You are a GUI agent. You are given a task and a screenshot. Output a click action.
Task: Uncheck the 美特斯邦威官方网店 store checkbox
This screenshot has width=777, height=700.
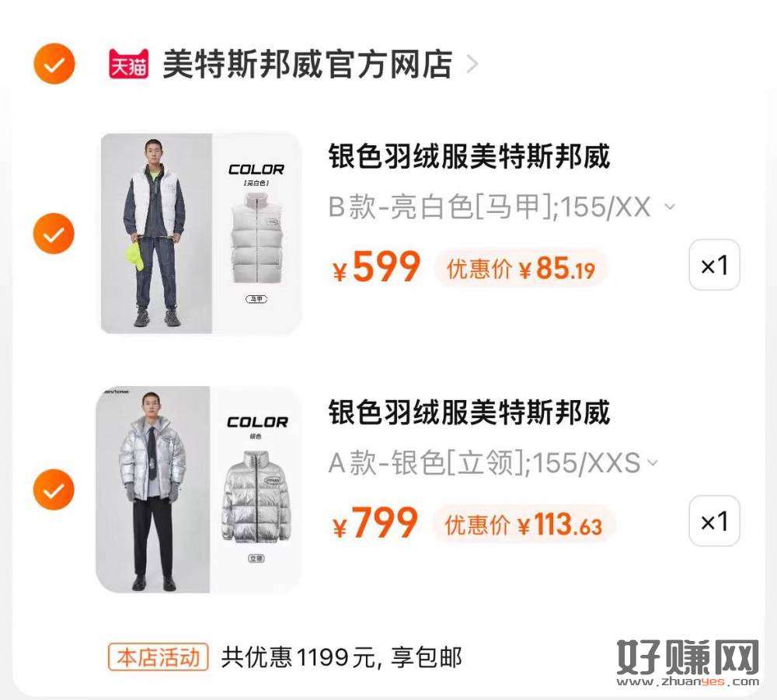tap(54, 64)
